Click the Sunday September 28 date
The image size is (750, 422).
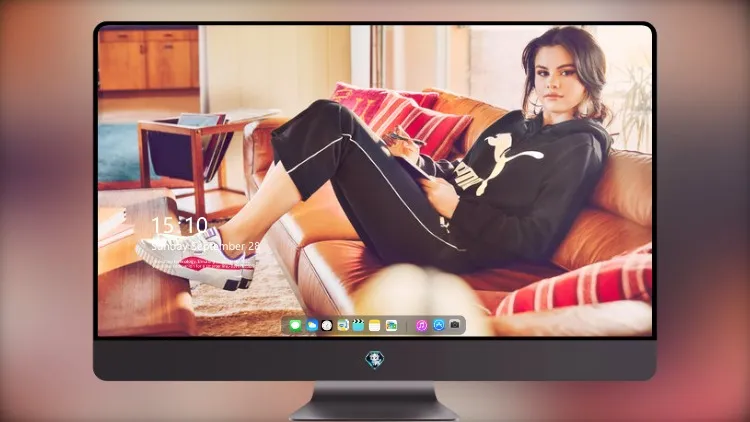click(x=206, y=246)
